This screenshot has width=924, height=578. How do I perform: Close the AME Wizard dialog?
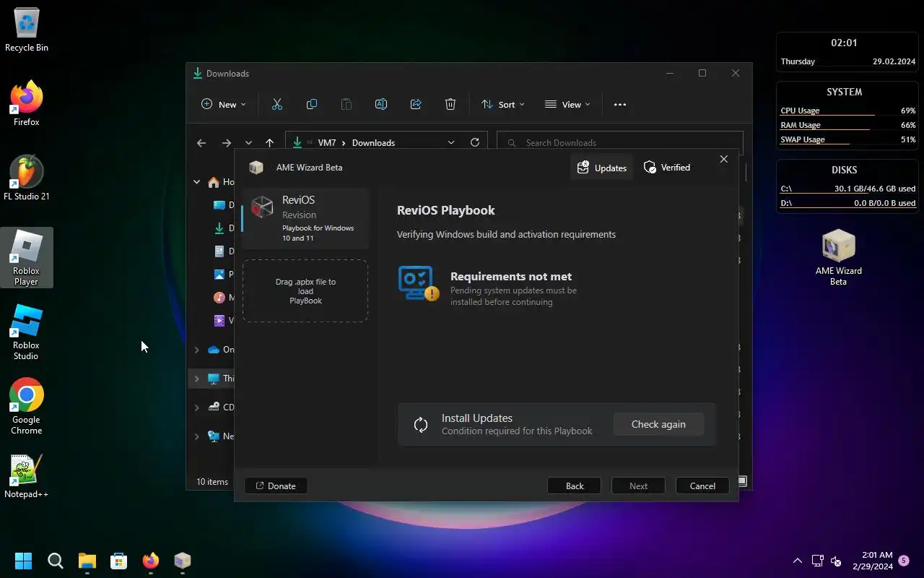tap(724, 159)
